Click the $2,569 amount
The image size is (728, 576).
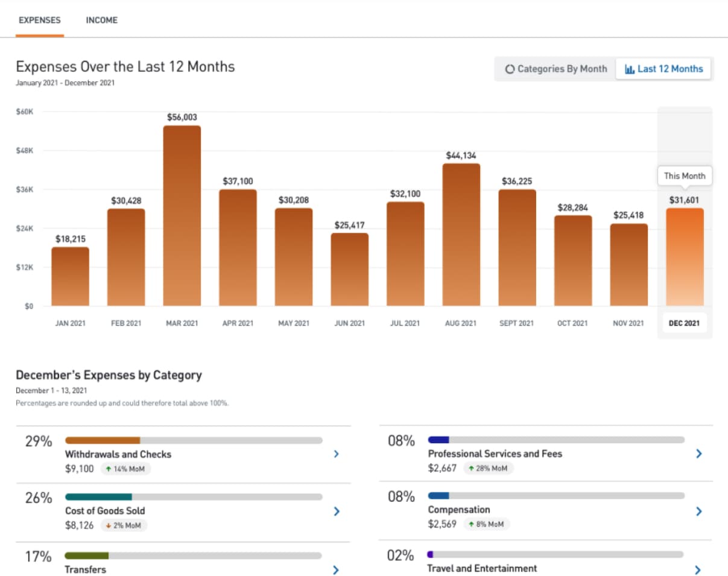click(x=442, y=524)
